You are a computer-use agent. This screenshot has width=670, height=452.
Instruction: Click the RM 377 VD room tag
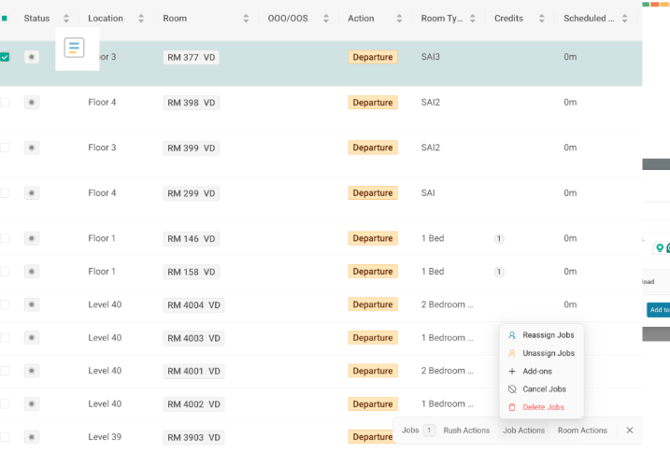coord(191,57)
